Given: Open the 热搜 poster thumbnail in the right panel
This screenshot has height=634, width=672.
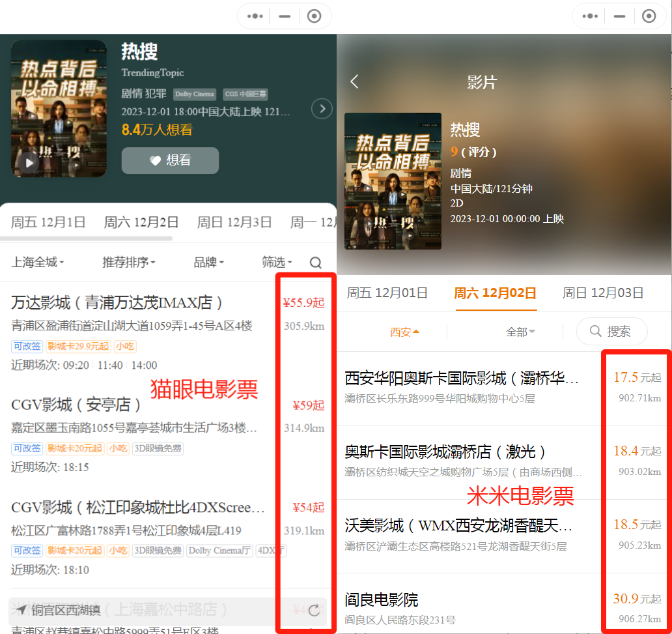Looking at the screenshot, I should (x=393, y=181).
